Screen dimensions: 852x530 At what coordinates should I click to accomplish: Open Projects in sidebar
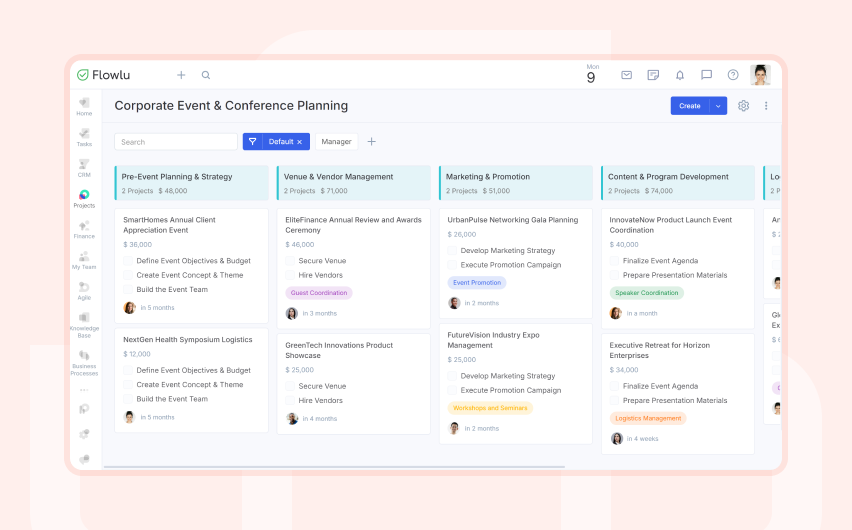84,199
